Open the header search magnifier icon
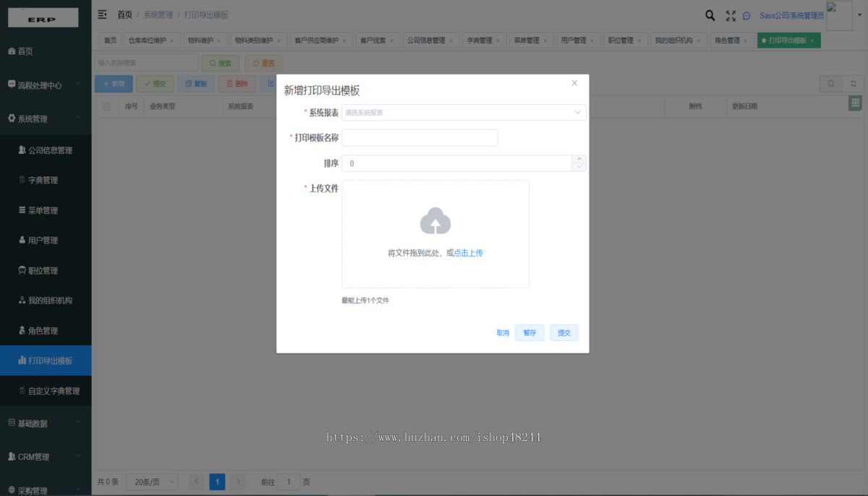The height and width of the screenshot is (496, 868). [x=710, y=15]
